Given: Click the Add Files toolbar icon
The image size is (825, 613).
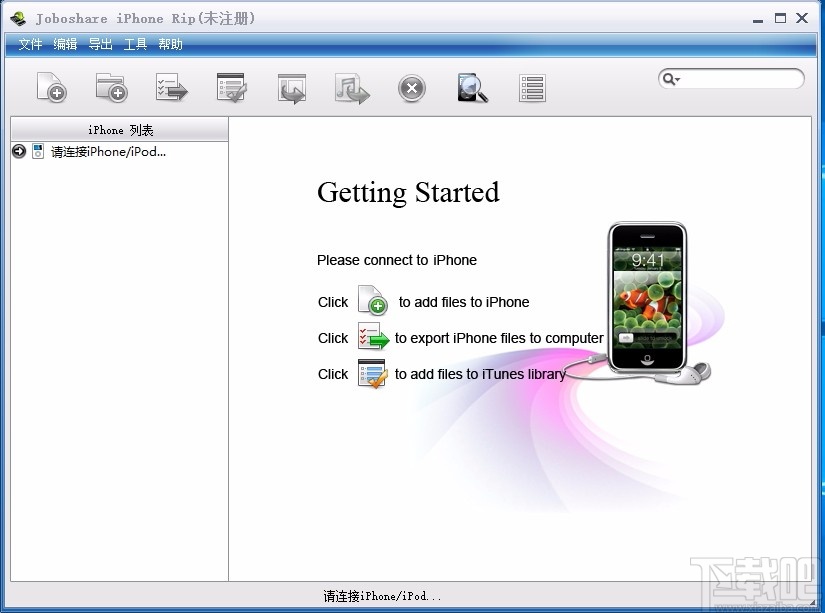Looking at the screenshot, I should [x=51, y=88].
